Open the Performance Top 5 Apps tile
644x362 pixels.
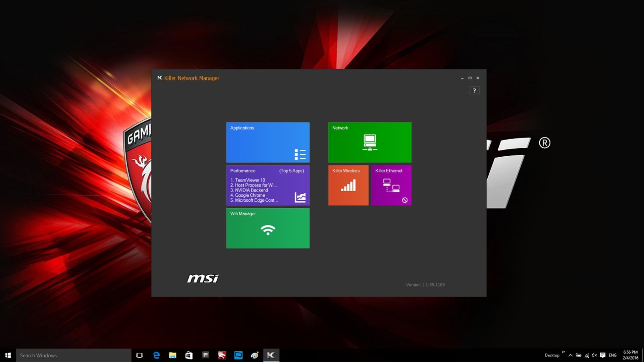[x=268, y=185]
